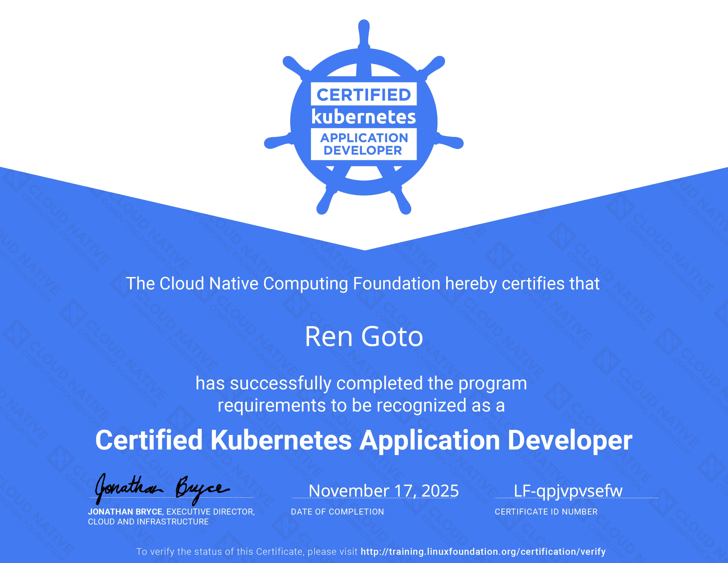Screen dimensions: 728x563
Task: Click the CERTIFICATE ID NUMBER label
Action: tap(546, 512)
